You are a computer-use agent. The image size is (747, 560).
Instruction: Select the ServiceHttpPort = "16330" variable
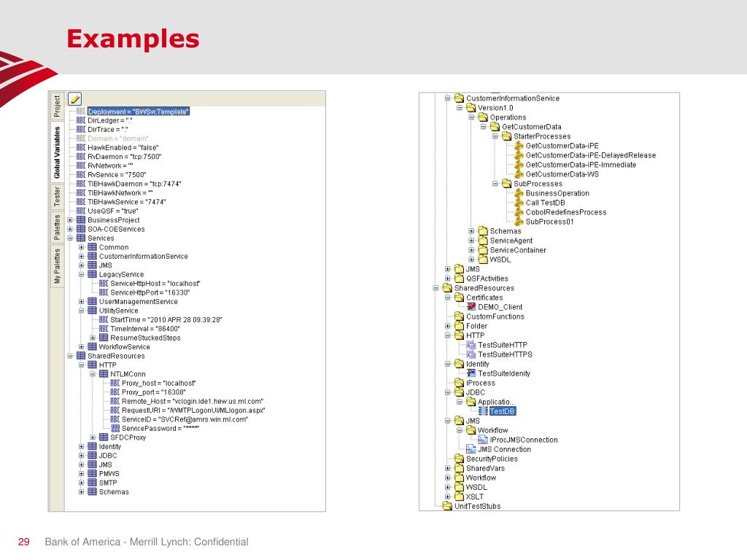pyautogui.click(x=150, y=292)
